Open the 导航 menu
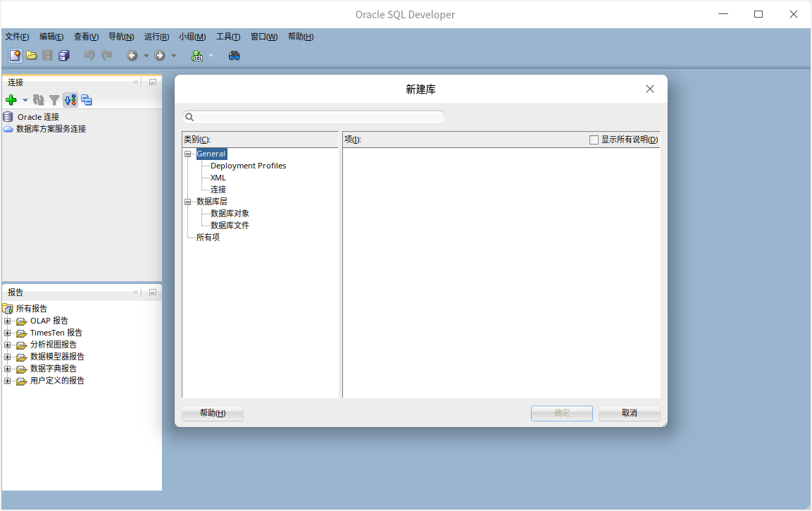 (x=121, y=37)
